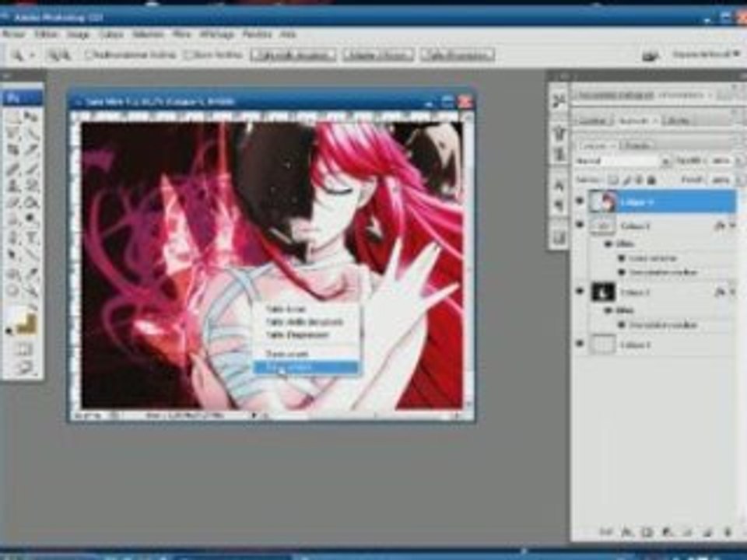
Task: Choose Zoom avant in context menu
Action: coord(305,354)
